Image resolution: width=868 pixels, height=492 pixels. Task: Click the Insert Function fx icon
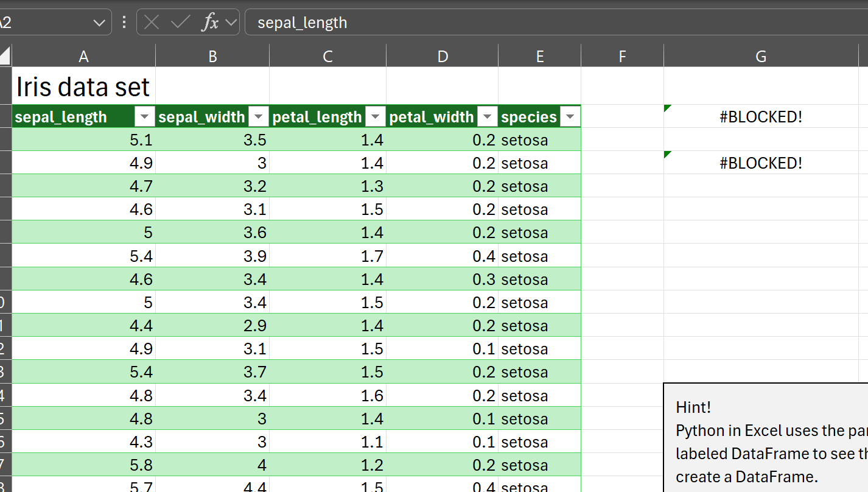point(210,23)
